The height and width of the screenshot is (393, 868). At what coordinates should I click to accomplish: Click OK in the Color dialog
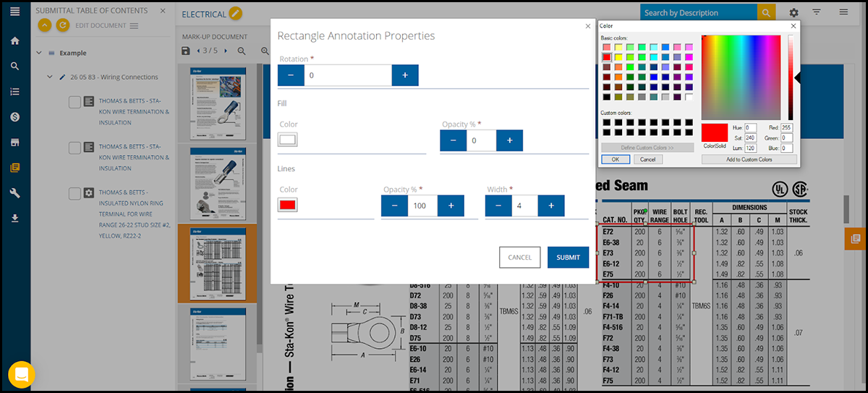pyautogui.click(x=615, y=159)
